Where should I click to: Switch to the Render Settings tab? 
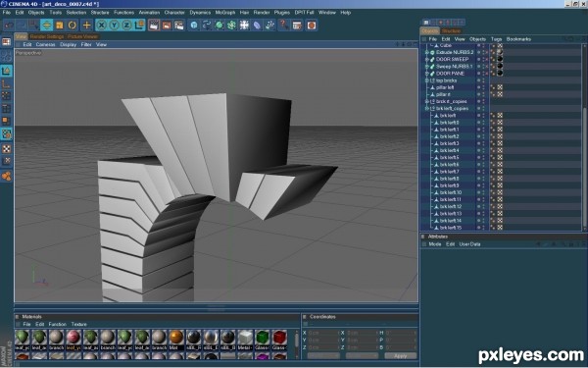coord(47,37)
